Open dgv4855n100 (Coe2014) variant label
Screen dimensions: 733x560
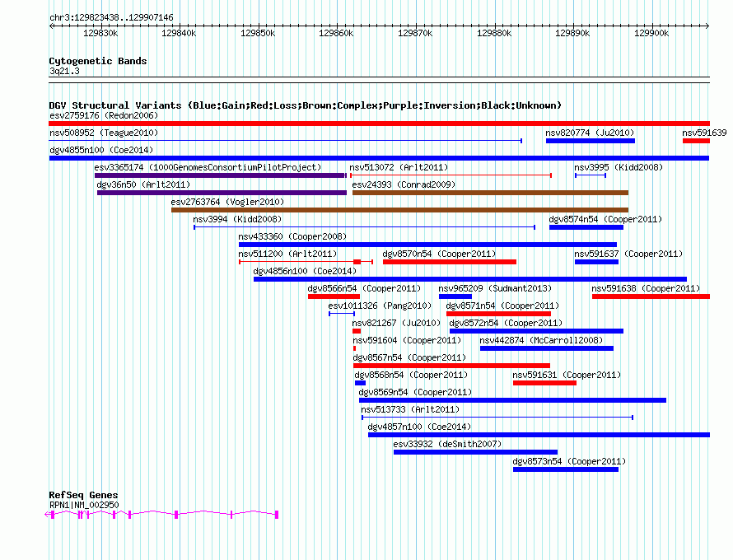101,150
